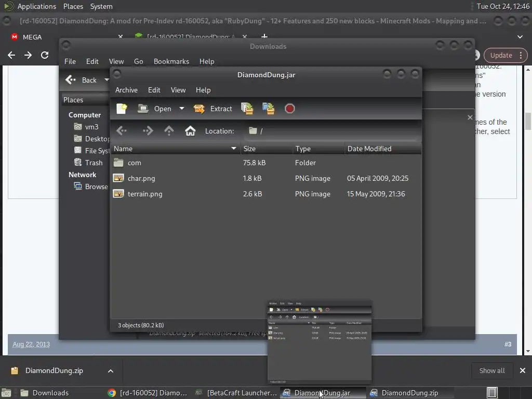Click the Add folder to archive icon

pyautogui.click(x=269, y=109)
